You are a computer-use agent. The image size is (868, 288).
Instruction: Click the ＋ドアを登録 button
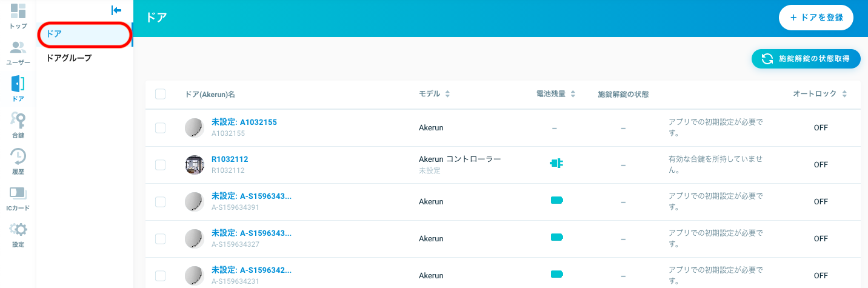point(816,18)
